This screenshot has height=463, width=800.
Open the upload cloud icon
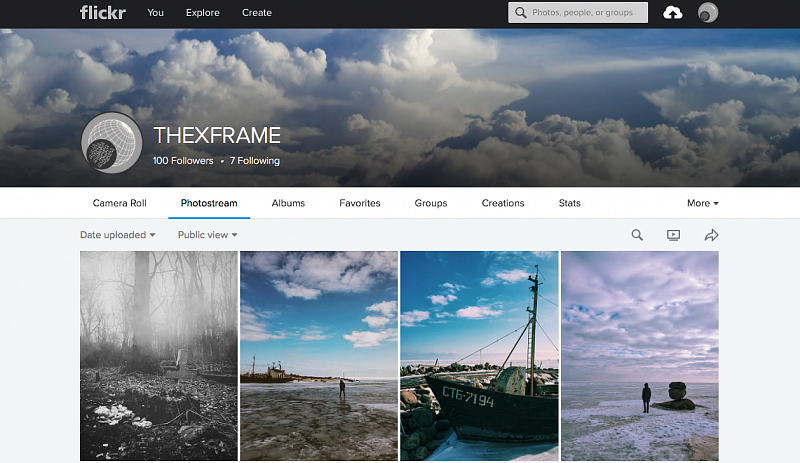click(x=672, y=13)
